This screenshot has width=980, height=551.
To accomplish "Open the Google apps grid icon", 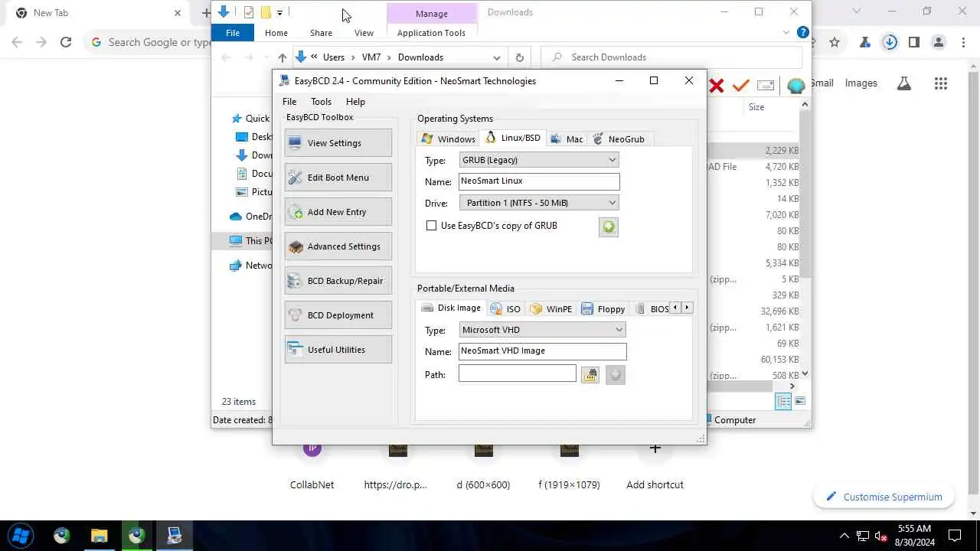I will click(x=941, y=83).
